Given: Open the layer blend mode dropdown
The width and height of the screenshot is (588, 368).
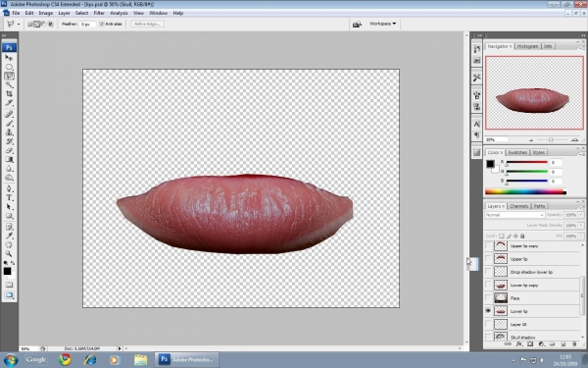Looking at the screenshot, I should point(514,215).
